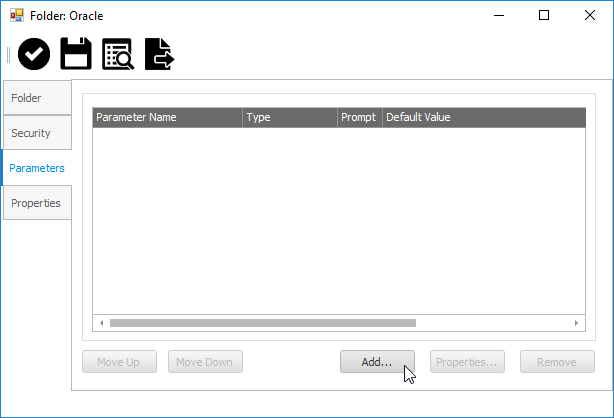
Task: Maximize the Folder: Oracle window
Action: click(x=544, y=16)
